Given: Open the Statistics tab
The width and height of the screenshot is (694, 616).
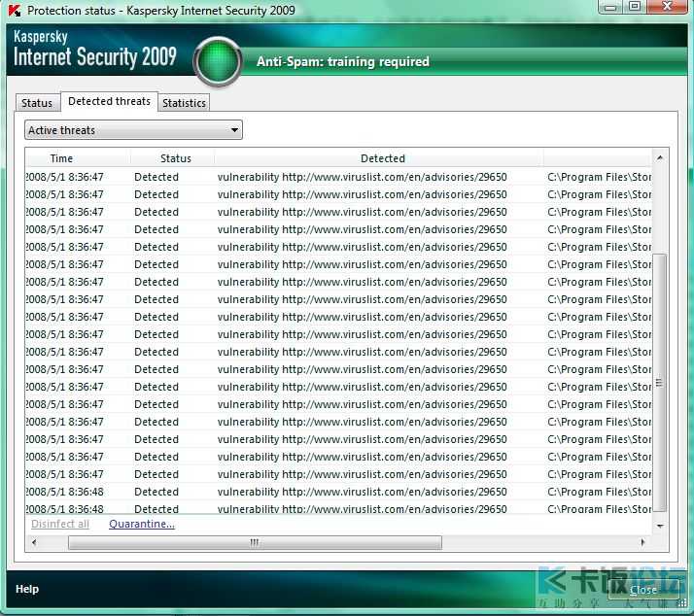Looking at the screenshot, I should 184,103.
